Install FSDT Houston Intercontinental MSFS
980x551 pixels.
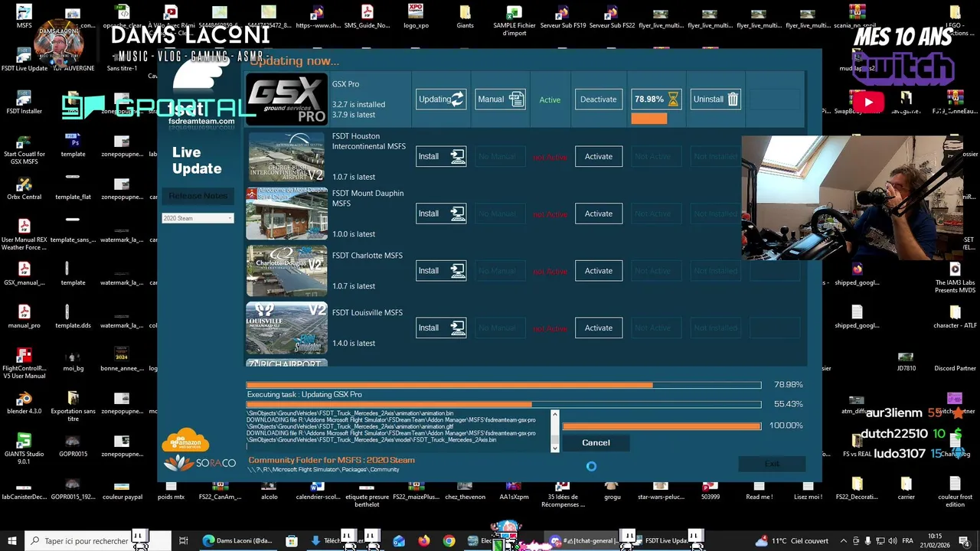[x=441, y=156]
